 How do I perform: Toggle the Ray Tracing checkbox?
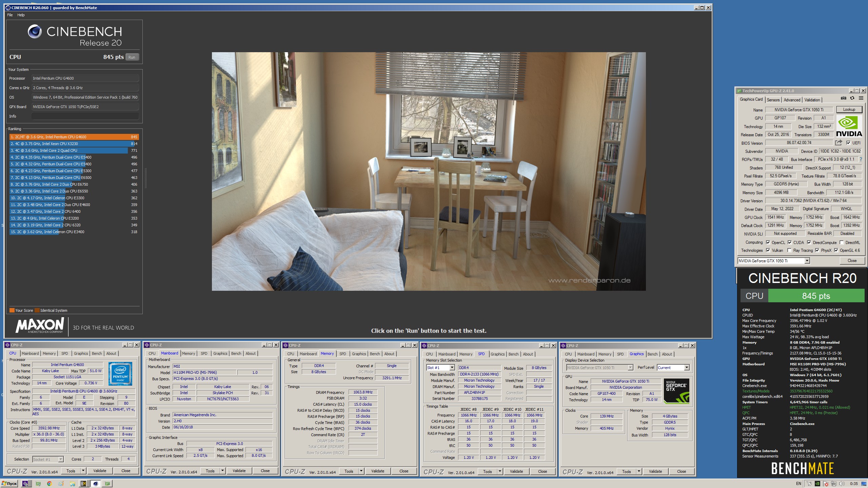(789, 250)
